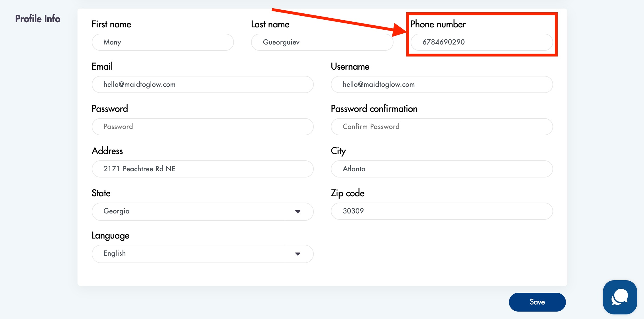Open the Georgia state selector
Viewport: 644px width, 319px height.
click(188, 211)
